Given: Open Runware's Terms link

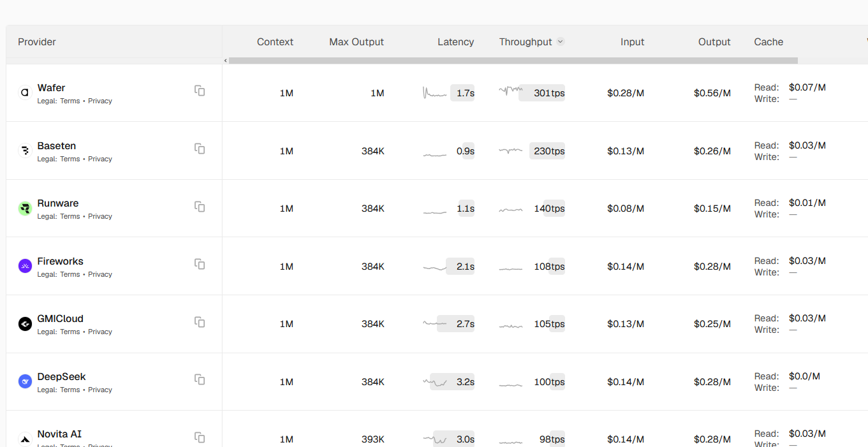Looking at the screenshot, I should pyautogui.click(x=70, y=216).
